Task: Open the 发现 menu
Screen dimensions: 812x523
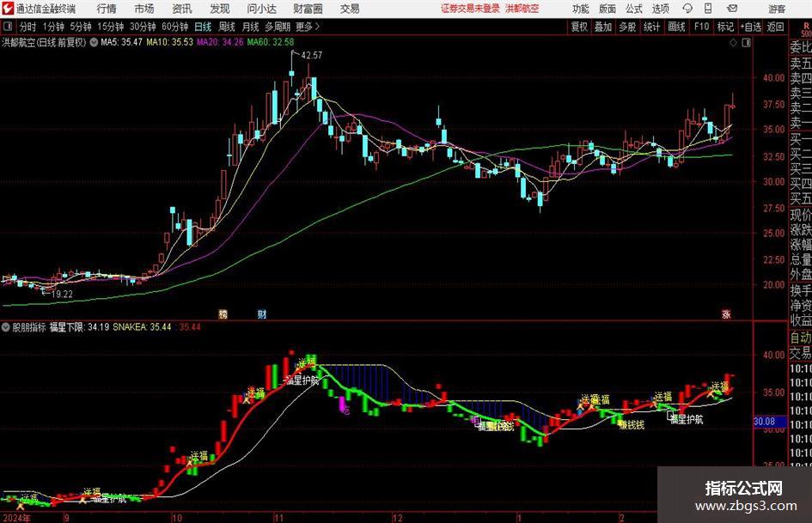Action: coord(220,9)
